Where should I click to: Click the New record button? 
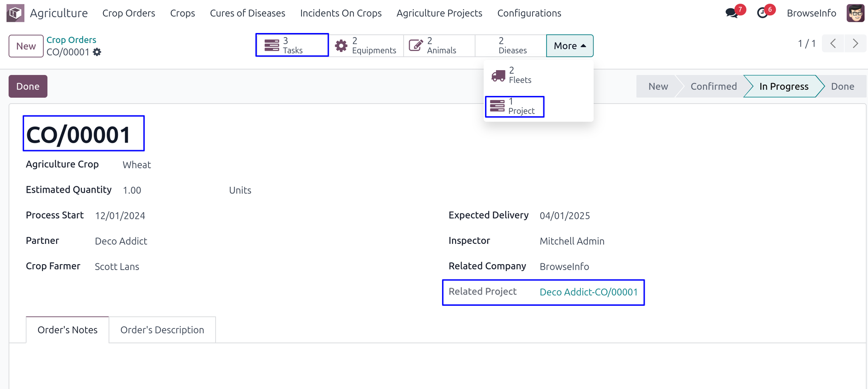coord(26,46)
